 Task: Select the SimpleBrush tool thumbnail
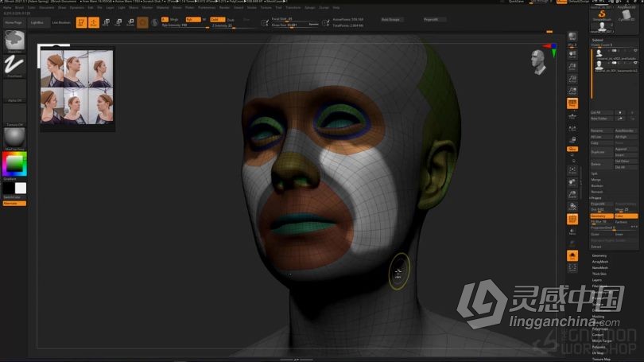[602, 16]
